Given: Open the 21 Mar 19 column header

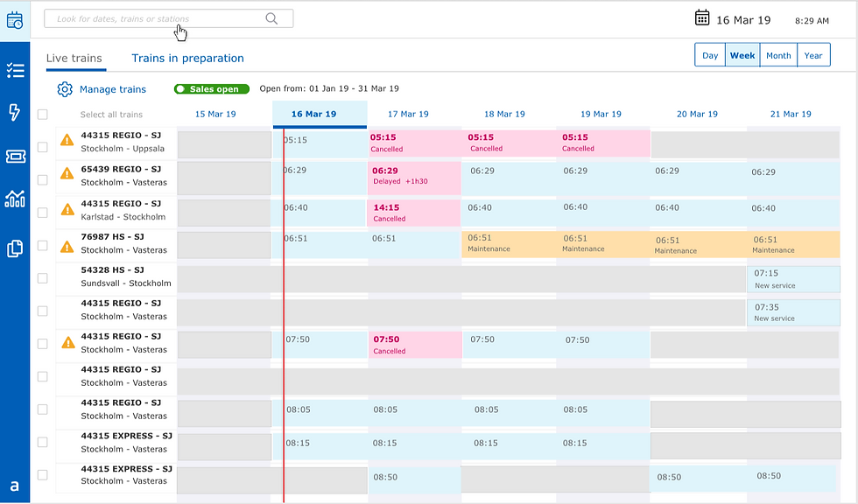Looking at the screenshot, I should [791, 115].
